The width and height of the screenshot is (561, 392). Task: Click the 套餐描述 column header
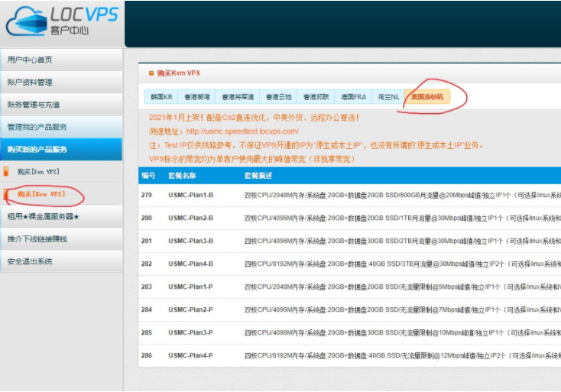coord(258,176)
